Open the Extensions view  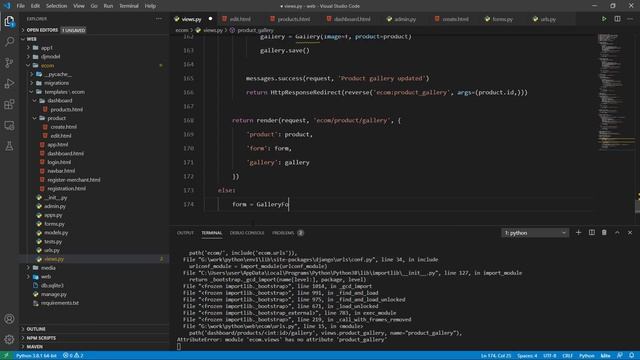tap(9, 104)
